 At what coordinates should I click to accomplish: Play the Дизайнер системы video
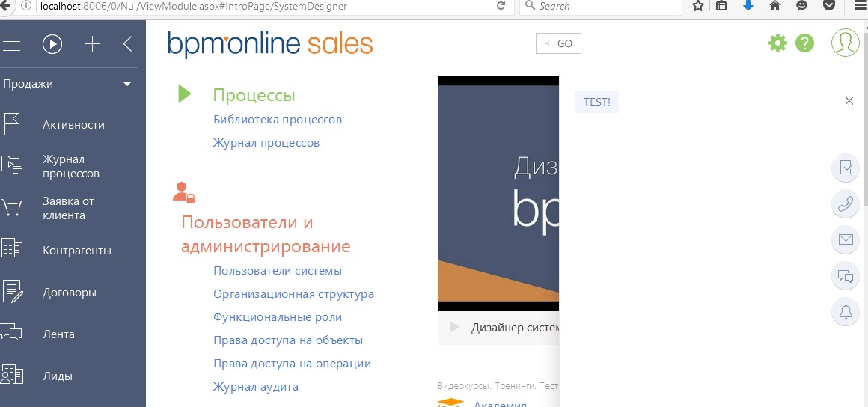click(x=454, y=327)
